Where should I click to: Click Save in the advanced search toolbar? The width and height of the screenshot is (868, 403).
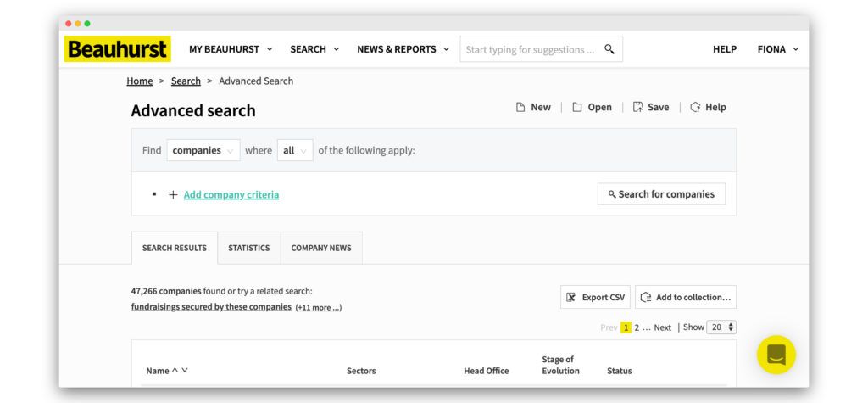point(651,107)
